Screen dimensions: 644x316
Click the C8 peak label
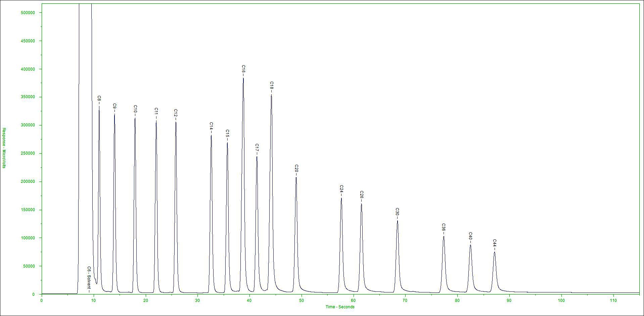[x=99, y=98]
